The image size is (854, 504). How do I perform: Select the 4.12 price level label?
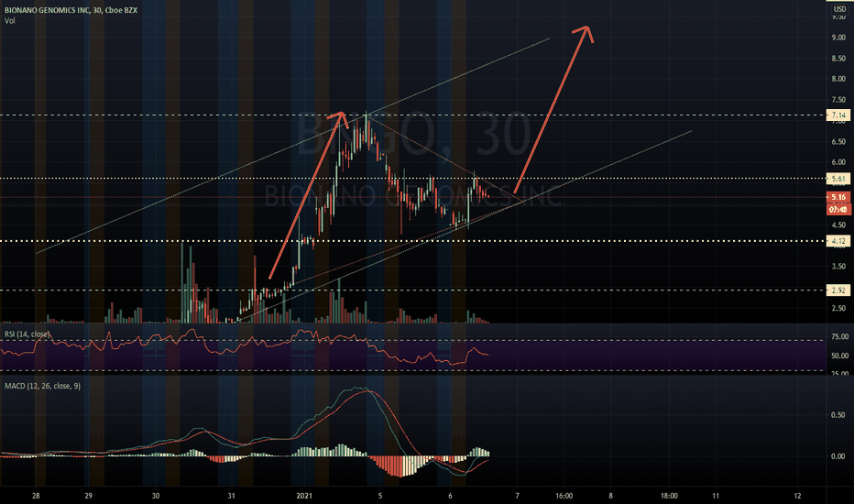click(x=838, y=241)
